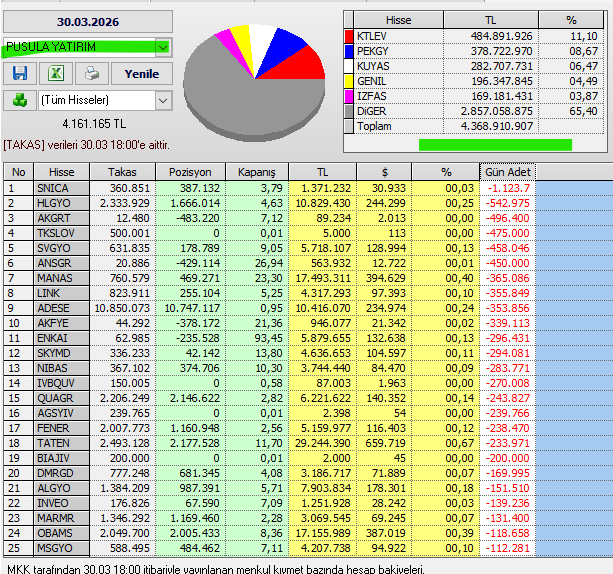Click the red KTLEV color swatch
This screenshot has height=574, width=613.
pyautogui.click(x=349, y=36)
